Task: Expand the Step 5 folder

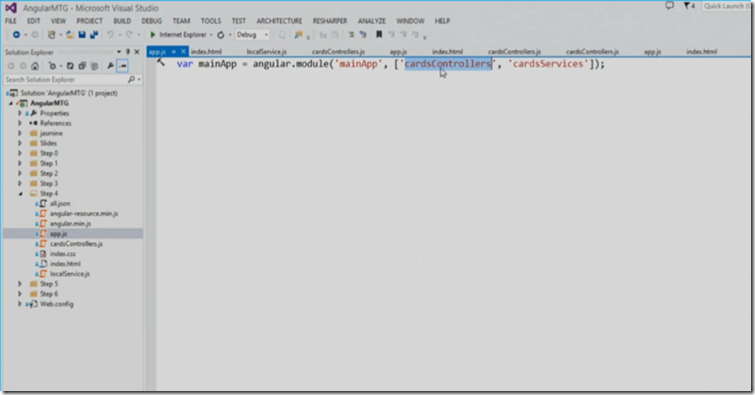Action: pyautogui.click(x=20, y=284)
